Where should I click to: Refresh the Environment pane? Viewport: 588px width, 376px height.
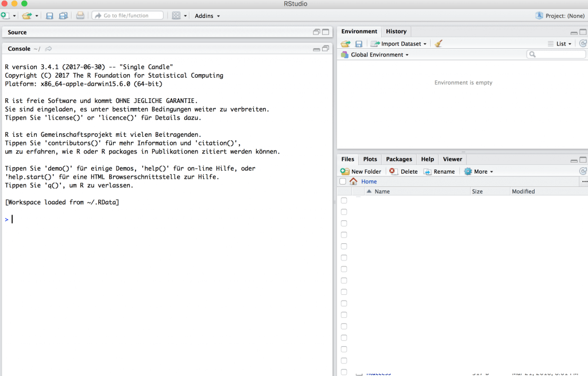(x=583, y=44)
